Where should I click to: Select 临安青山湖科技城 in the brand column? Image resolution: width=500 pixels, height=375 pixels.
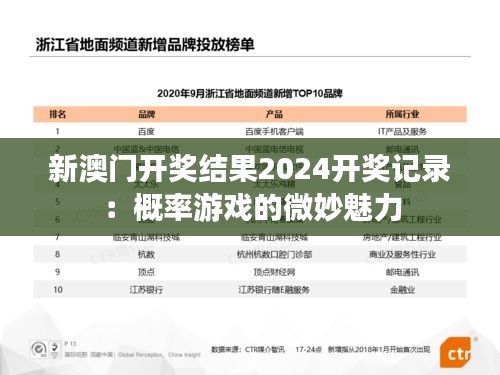pos(146,238)
